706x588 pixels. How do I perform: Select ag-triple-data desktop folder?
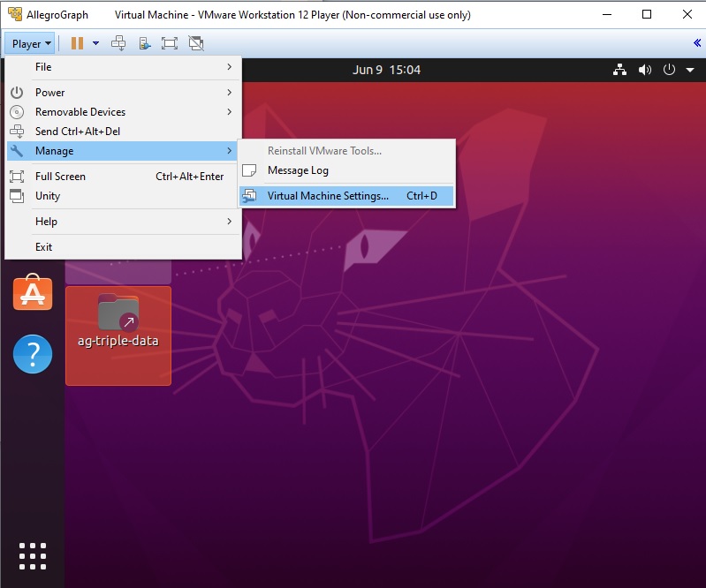[x=118, y=335]
